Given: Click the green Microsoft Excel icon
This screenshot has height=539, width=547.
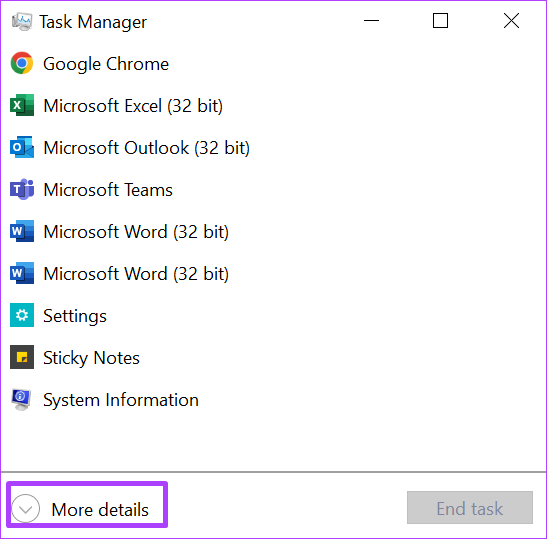Looking at the screenshot, I should pos(22,105).
